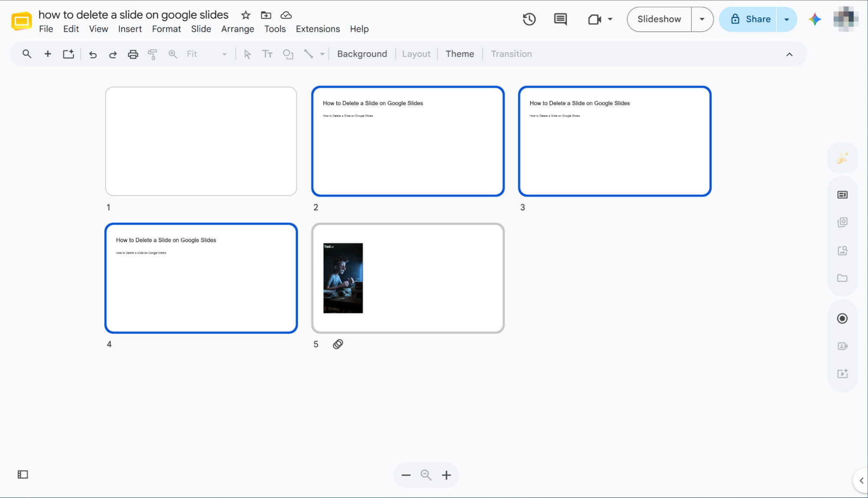
Task: Click the Theme button
Action: (x=459, y=54)
